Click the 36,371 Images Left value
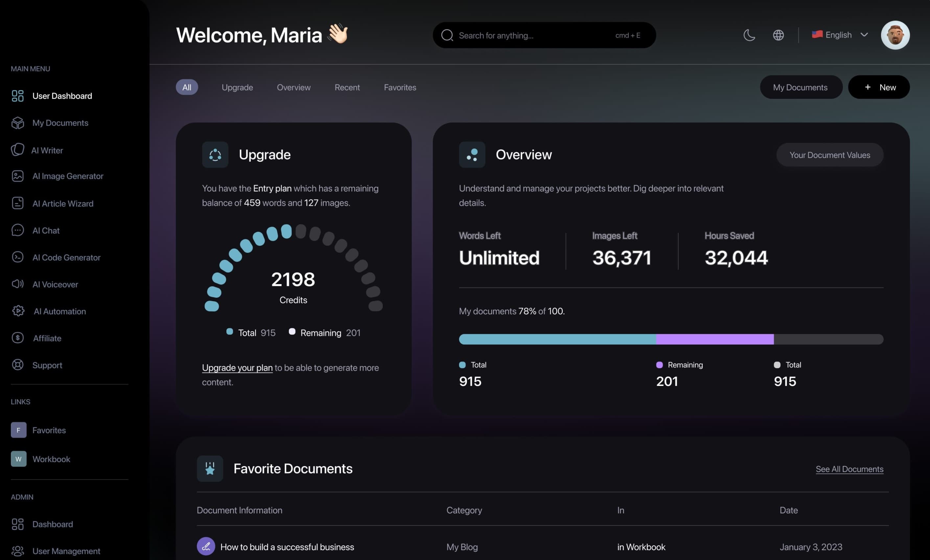 click(622, 258)
